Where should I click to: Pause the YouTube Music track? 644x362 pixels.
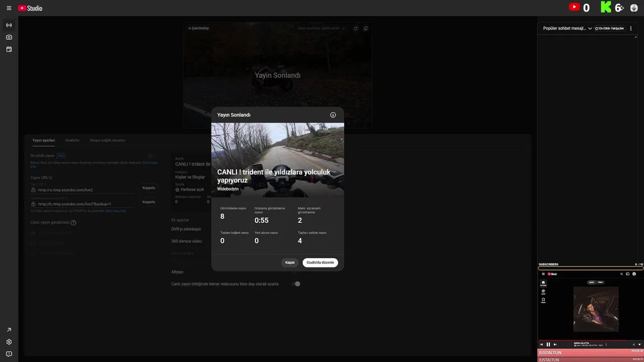(x=548, y=344)
